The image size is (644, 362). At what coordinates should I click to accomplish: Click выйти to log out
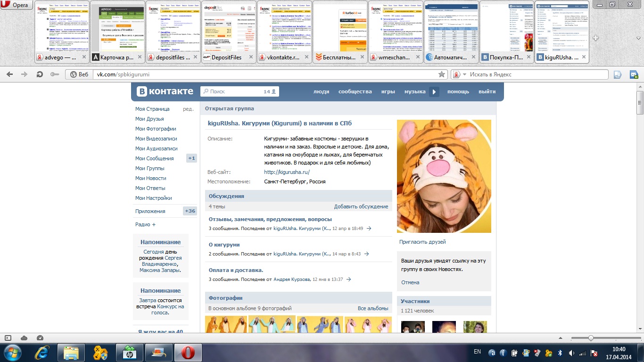(x=487, y=91)
